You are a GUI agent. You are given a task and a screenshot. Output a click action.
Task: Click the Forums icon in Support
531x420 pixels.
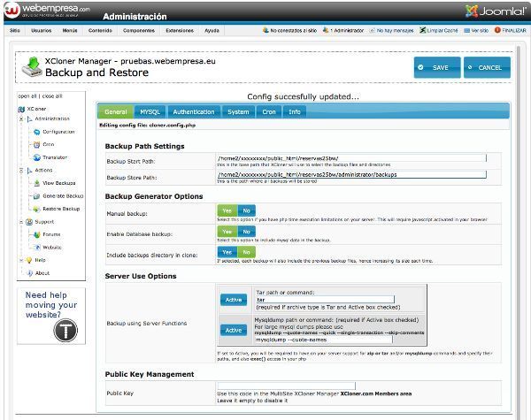pyautogui.click(x=36, y=234)
